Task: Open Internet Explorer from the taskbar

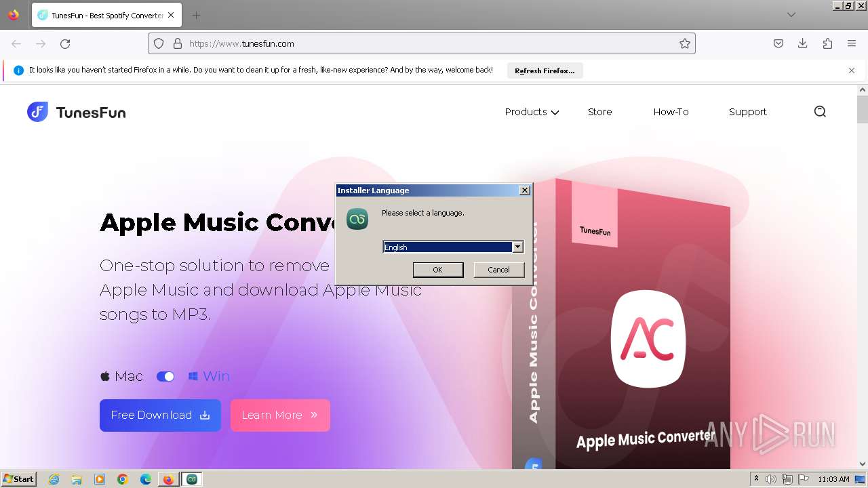Action: [54, 479]
